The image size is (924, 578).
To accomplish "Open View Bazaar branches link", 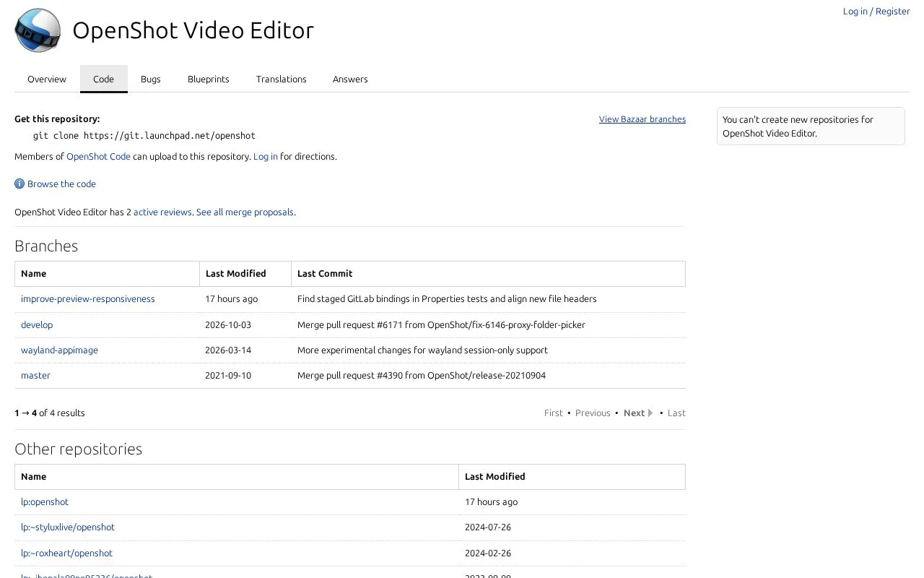I will (642, 119).
